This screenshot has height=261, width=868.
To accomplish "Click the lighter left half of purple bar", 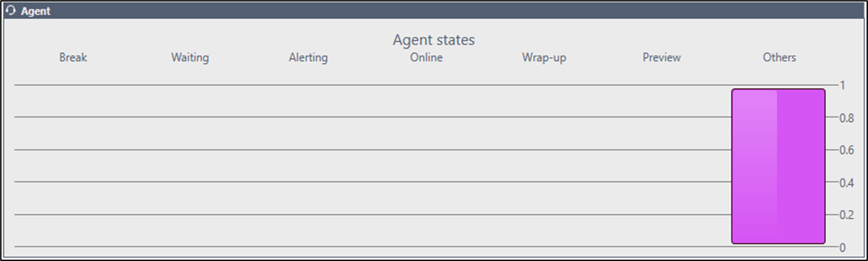I will click(754, 166).
